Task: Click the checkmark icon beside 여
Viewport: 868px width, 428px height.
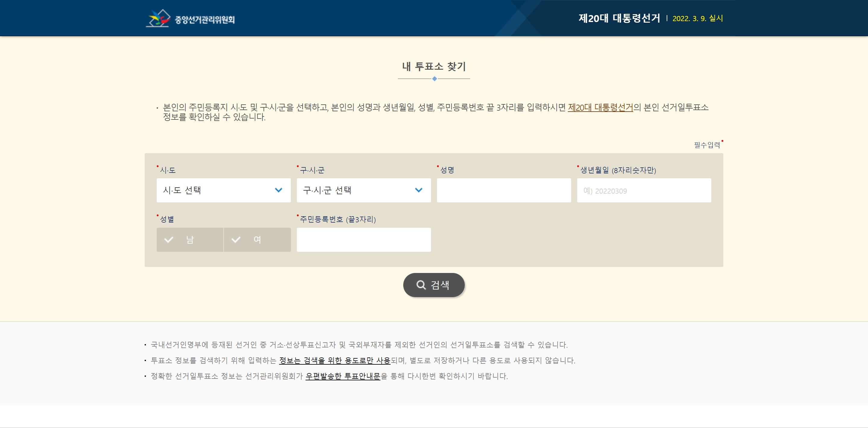Action: (x=236, y=240)
